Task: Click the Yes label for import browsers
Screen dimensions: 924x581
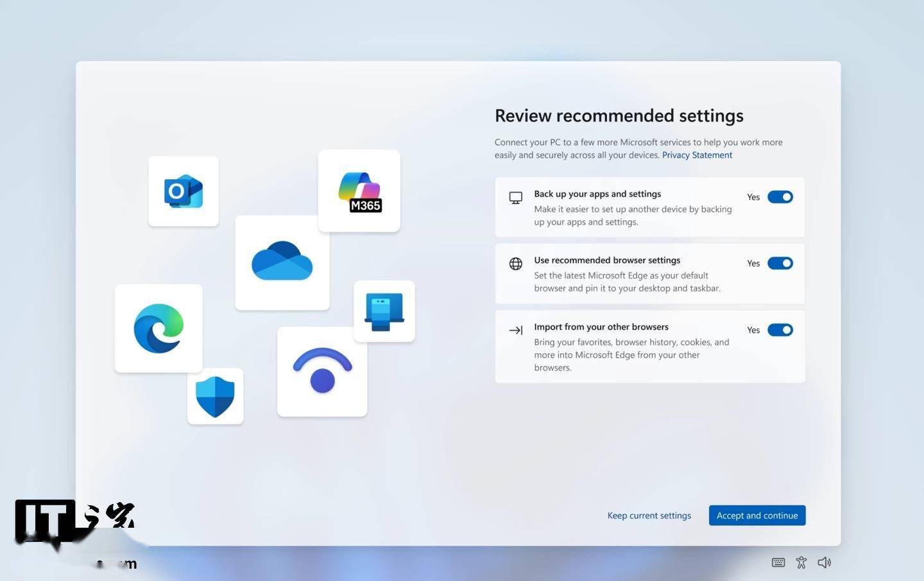Action: click(x=753, y=330)
